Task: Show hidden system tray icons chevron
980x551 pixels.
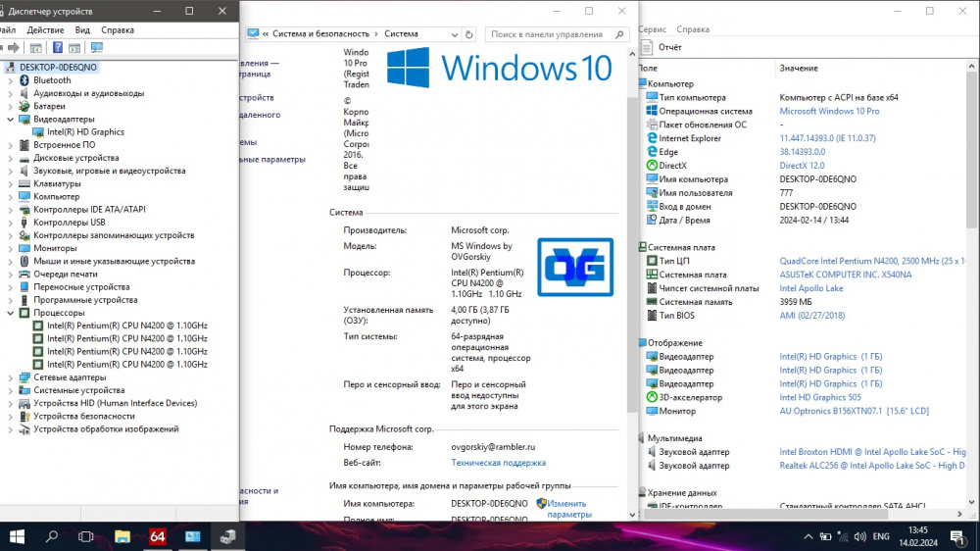Action: pos(808,536)
